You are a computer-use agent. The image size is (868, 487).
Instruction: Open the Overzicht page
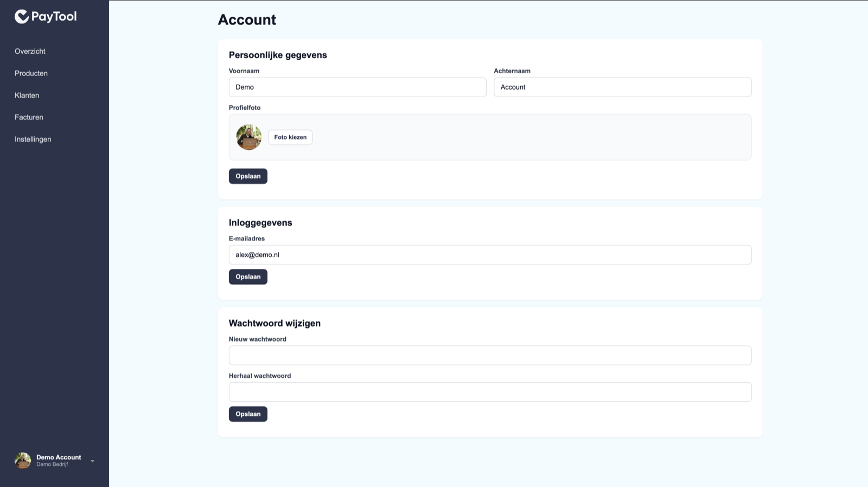click(30, 51)
